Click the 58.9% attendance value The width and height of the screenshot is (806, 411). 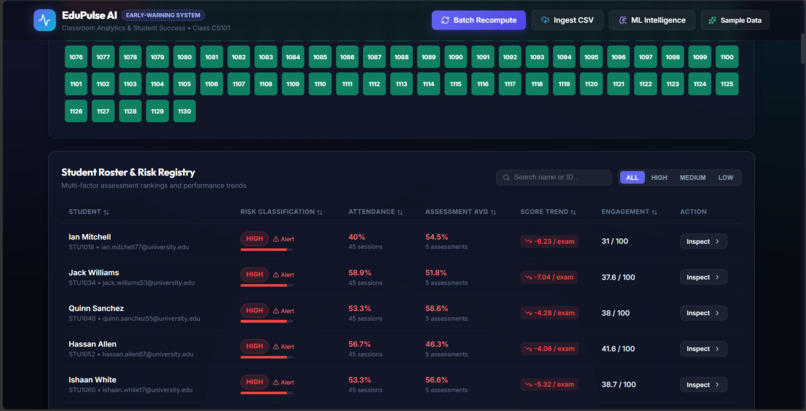coord(360,273)
